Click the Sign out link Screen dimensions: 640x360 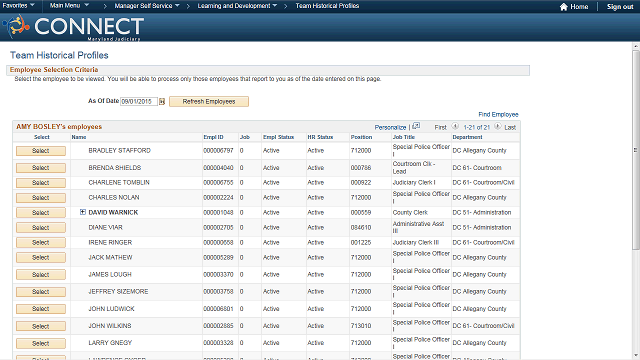point(620,7)
